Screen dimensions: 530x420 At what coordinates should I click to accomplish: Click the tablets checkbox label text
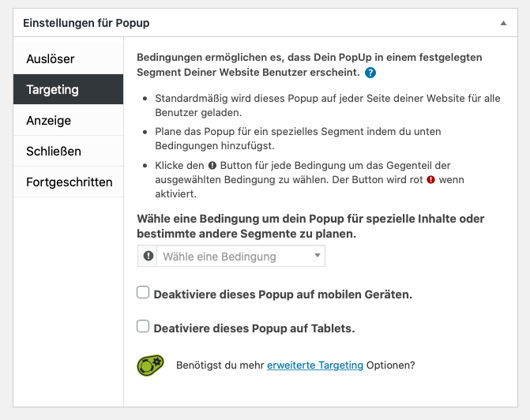pyautogui.click(x=254, y=328)
